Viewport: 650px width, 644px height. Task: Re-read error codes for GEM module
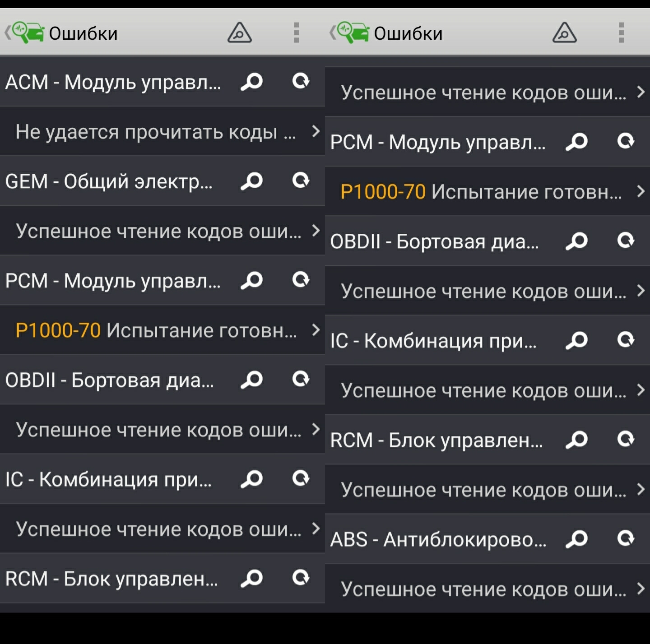(301, 181)
